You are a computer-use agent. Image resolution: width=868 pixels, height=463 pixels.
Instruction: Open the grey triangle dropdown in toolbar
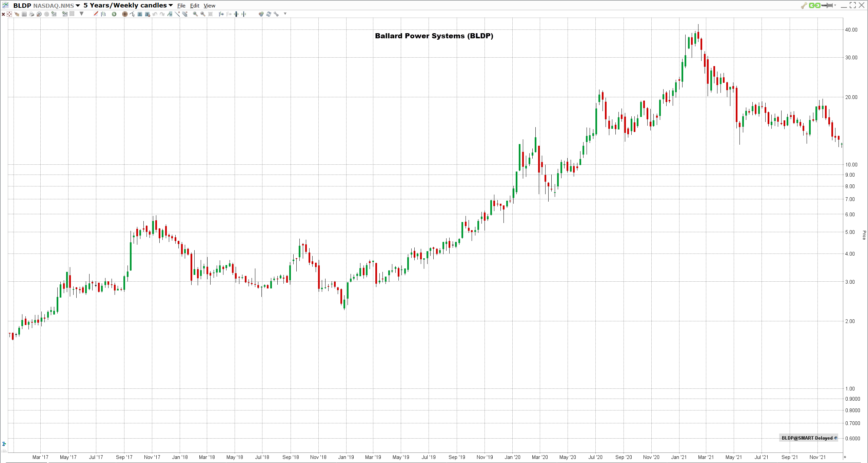[x=81, y=14]
